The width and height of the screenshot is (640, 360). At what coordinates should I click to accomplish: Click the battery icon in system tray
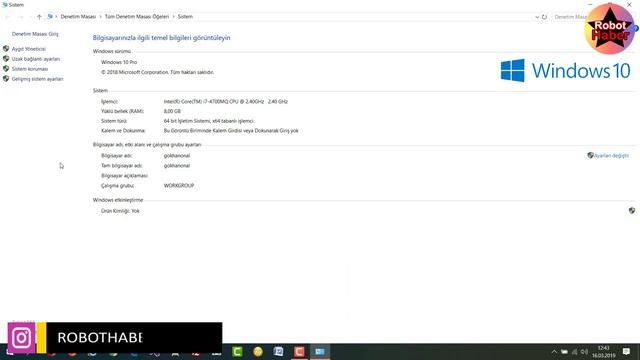pyautogui.click(x=564, y=352)
